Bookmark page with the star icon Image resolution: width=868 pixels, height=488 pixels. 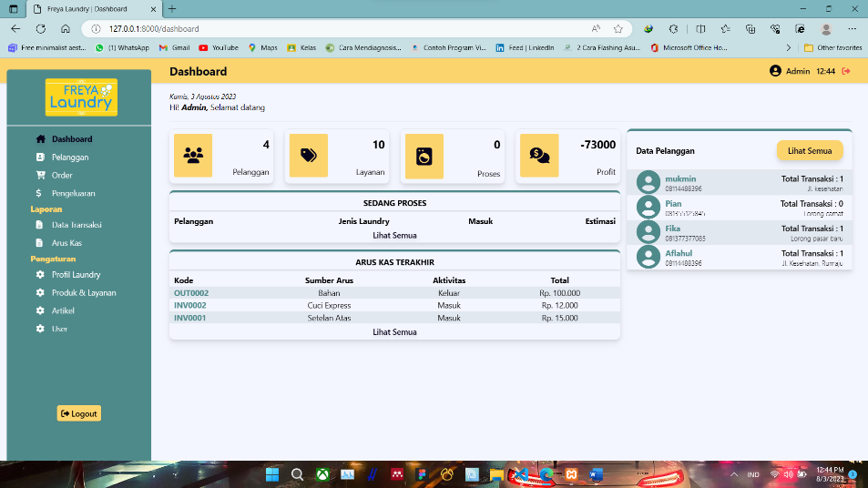pyautogui.click(x=618, y=29)
